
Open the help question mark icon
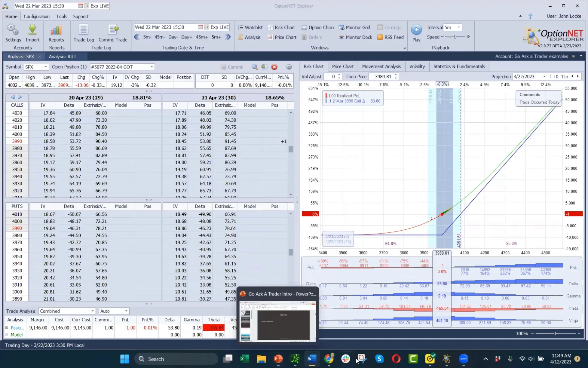tap(530, 16)
